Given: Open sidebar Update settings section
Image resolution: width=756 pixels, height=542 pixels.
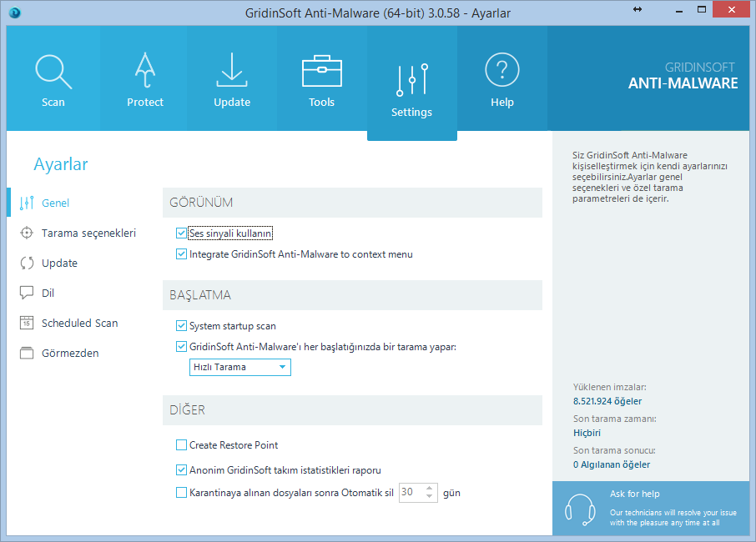Looking at the screenshot, I should click(59, 263).
